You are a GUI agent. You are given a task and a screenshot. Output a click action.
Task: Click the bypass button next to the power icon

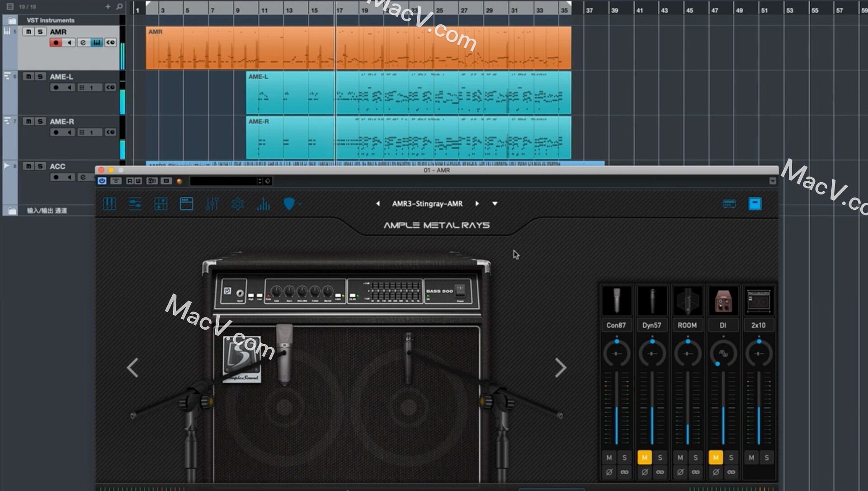pos(116,181)
